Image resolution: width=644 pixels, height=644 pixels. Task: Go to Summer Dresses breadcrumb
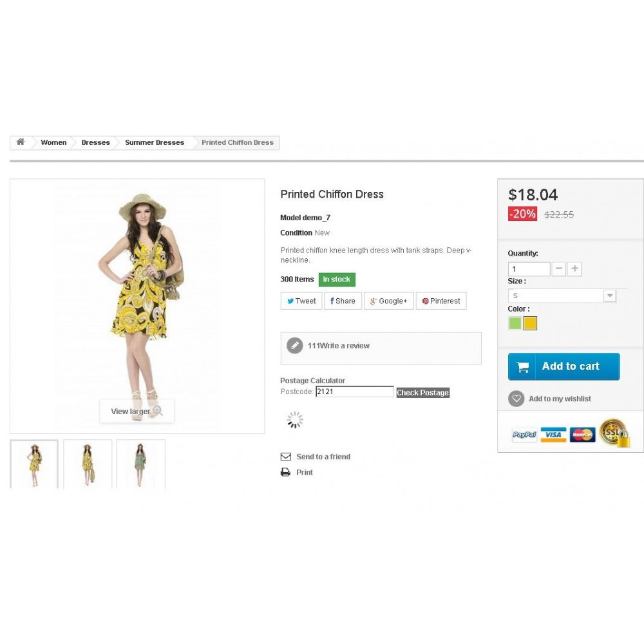click(x=155, y=142)
